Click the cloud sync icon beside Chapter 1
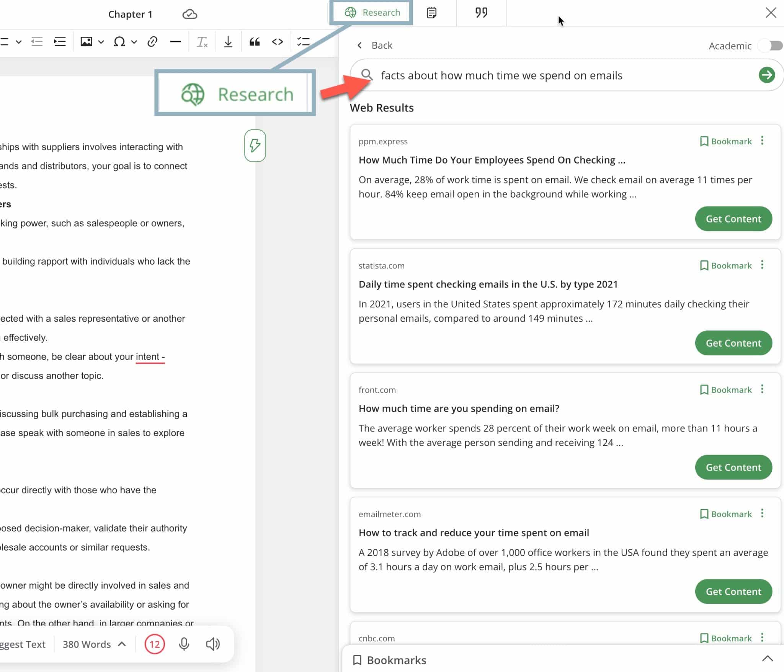Image resolution: width=784 pixels, height=672 pixels. pyautogui.click(x=190, y=14)
